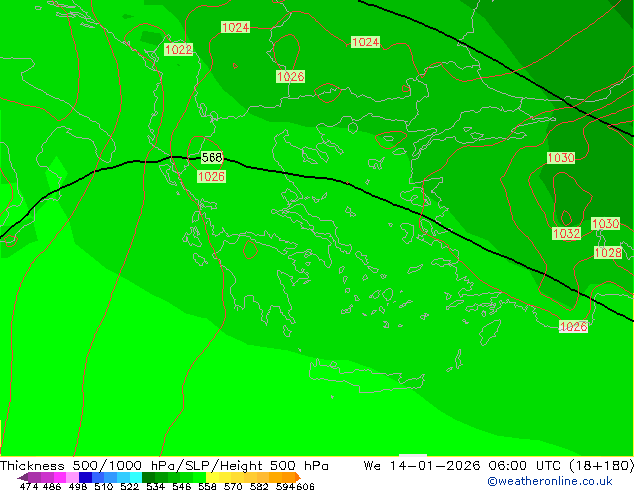The height and width of the screenshot is (490, 634).
Task: Select the cyan legend swatch above 522
Action: (136, 477)
